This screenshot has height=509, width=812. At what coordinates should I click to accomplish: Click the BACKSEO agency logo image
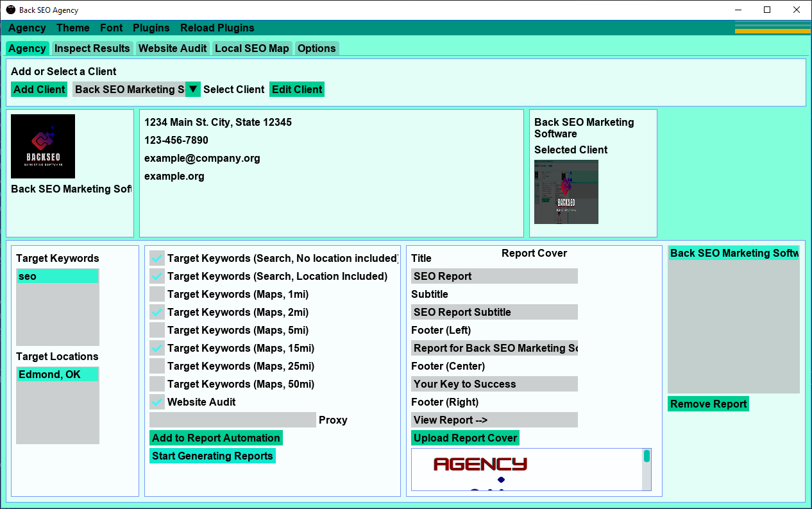(43, 146)
